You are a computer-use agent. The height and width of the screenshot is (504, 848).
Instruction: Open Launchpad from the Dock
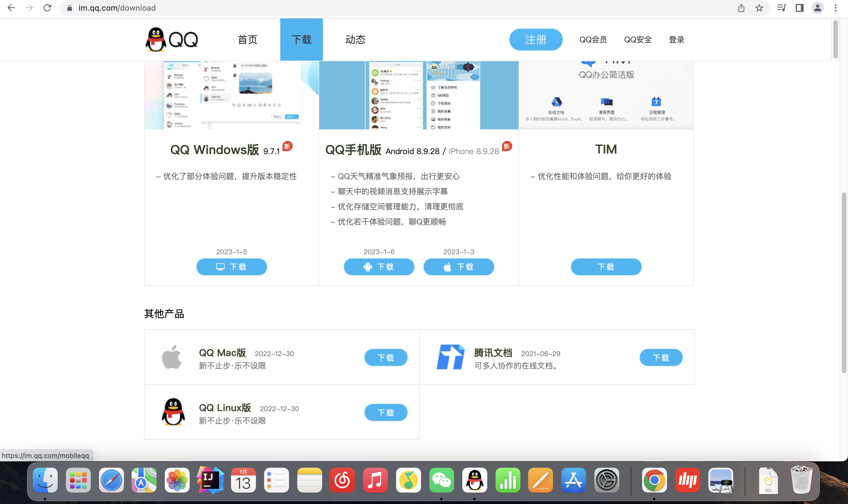pos(78,480)
